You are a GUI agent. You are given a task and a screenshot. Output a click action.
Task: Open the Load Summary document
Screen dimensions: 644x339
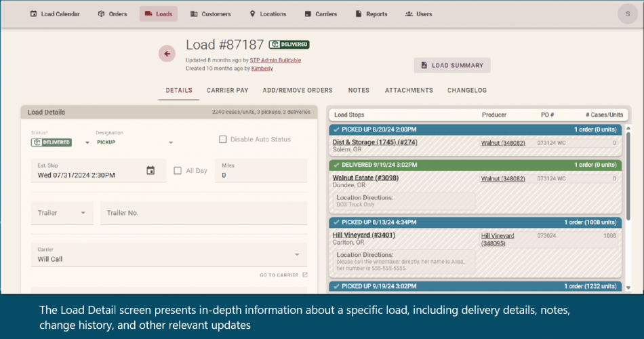[452, 65]
